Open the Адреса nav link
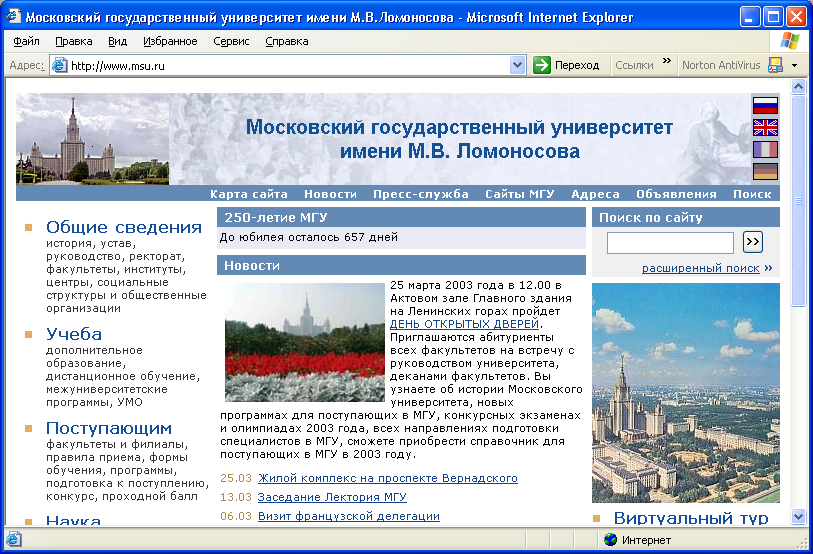 click(x=595, y=194)
